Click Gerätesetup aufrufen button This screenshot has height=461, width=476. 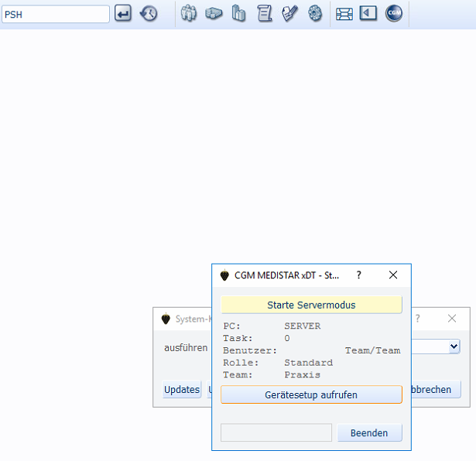(x=311, y=394)
